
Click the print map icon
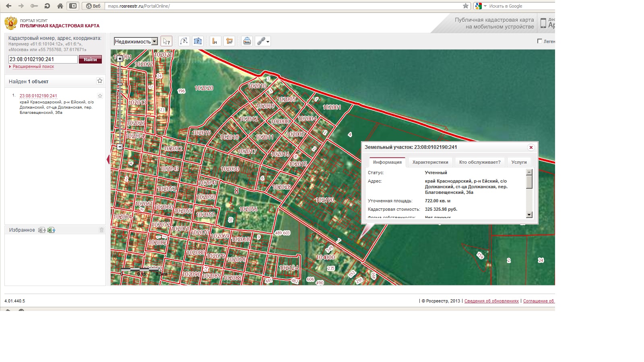coord(247,41)
